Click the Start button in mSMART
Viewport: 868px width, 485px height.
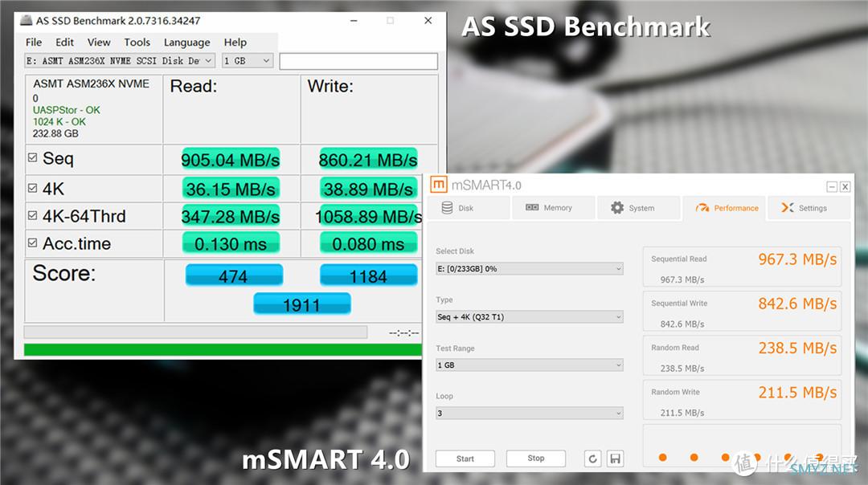coord(465,459)
